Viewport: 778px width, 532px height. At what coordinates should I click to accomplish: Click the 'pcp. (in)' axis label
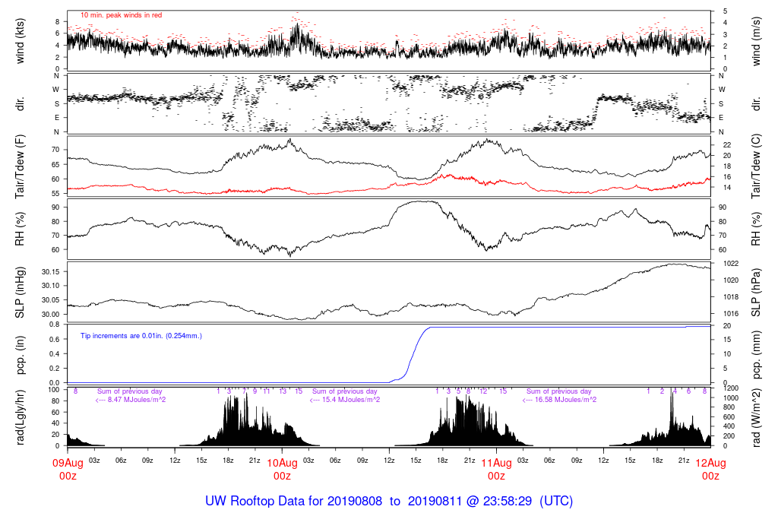20,355
